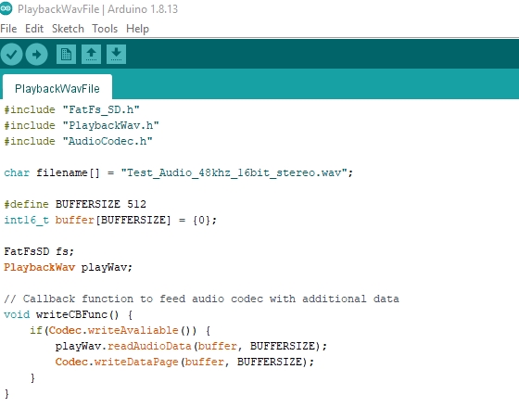Select the PlaybackWavFile sketch tab
This screenshot has height=420, width=519.
pyautogui.click(x=57, y=88)
